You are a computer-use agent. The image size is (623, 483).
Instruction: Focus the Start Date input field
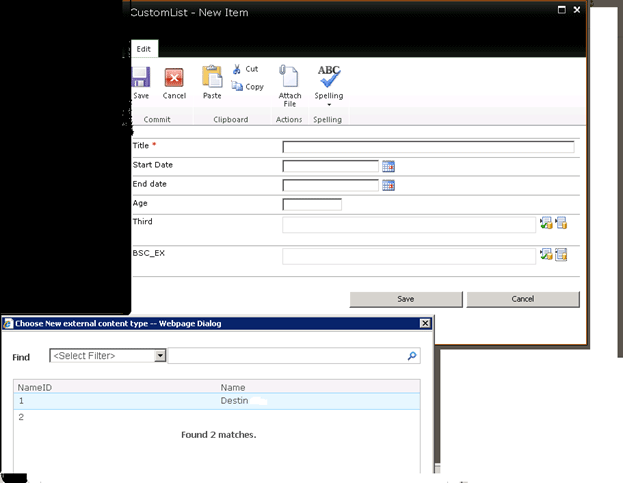[331, 166]
